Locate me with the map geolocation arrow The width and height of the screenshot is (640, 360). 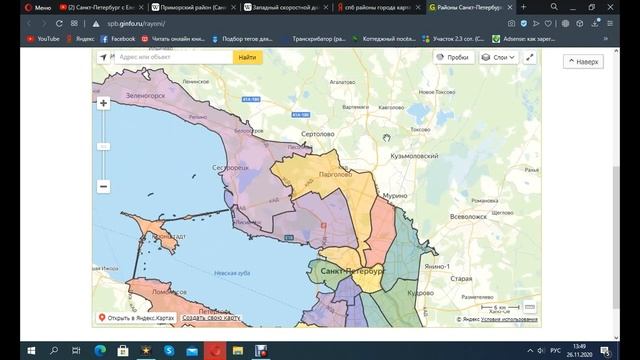point(104,58)
